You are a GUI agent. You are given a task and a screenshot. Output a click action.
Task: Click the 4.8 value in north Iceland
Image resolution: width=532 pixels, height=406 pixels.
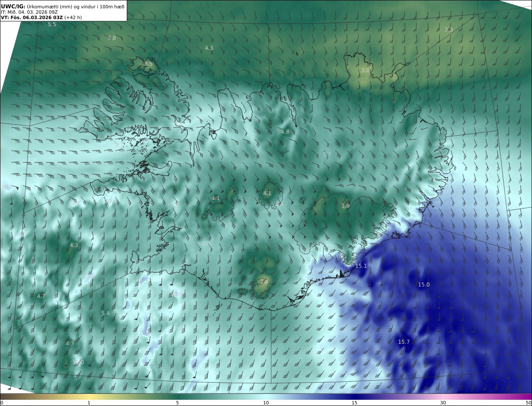(x=285, y=132)
